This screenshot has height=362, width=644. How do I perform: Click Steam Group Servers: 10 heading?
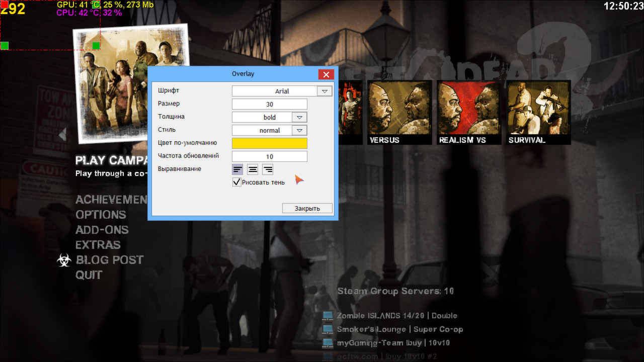[395, 291]
